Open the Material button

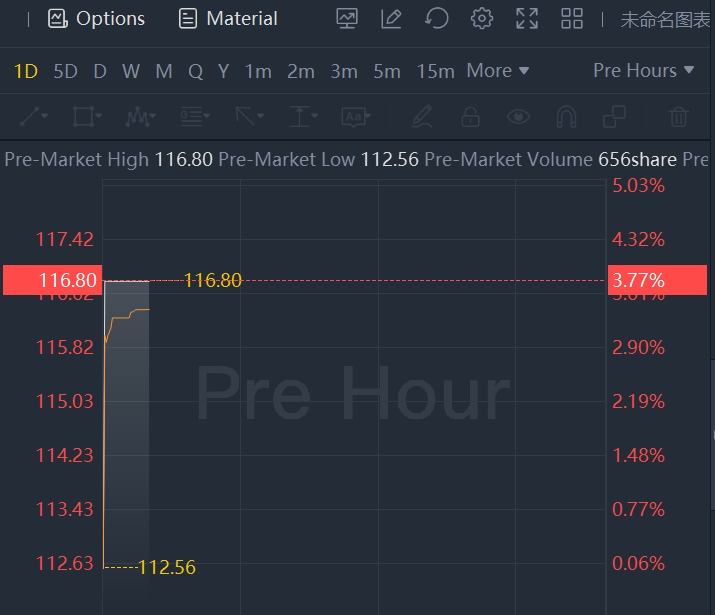point(228,18)
